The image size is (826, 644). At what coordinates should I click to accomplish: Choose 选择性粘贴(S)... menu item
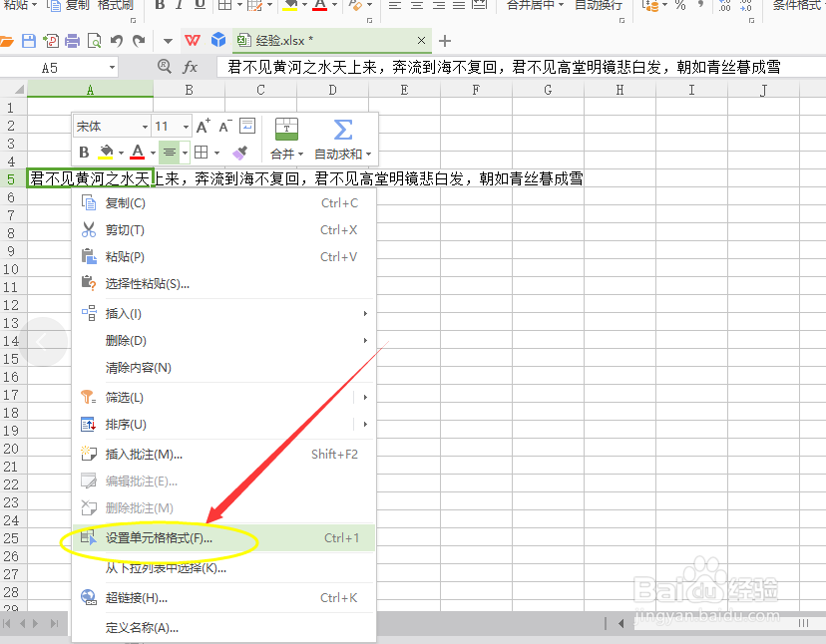[x=223, y=284]
